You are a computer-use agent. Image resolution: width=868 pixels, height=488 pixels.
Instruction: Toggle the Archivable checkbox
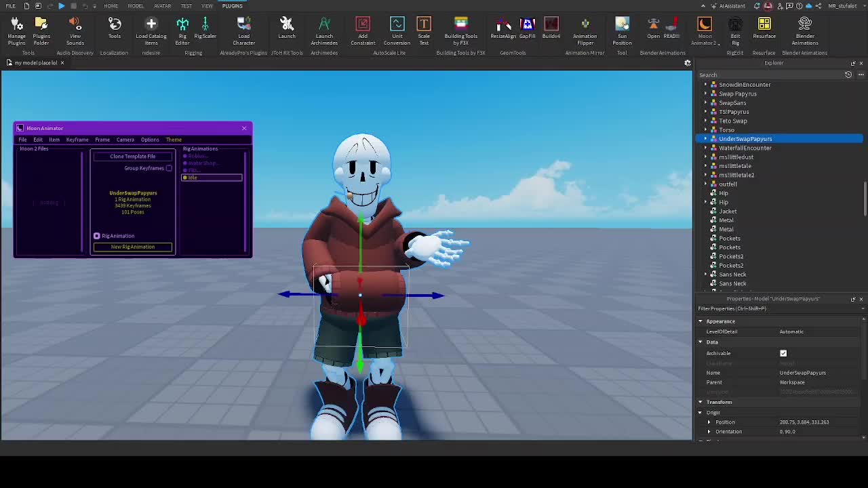(x=783, y=353)
